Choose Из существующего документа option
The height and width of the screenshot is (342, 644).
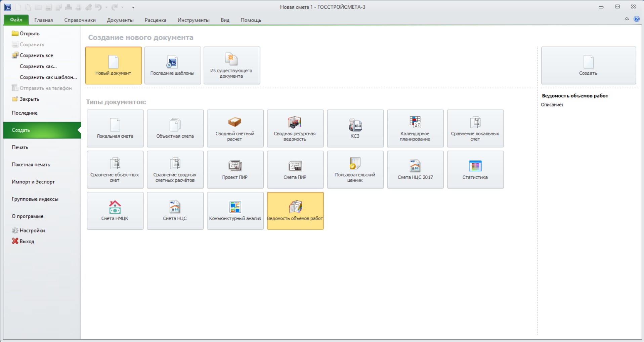(x=232, y=66)
